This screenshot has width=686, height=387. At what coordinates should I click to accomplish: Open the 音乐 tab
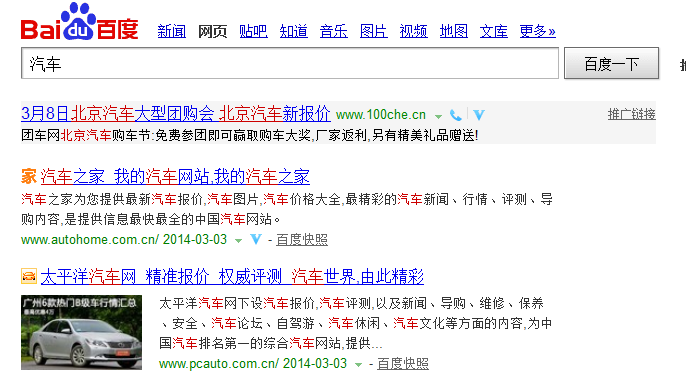(333, 31)
